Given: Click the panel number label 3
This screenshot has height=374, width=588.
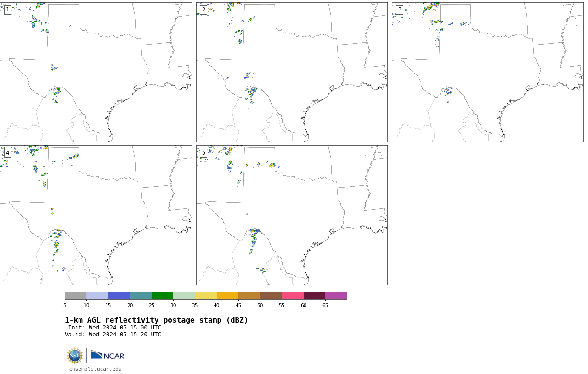Looking at the screenshot, I should point(400,10).
